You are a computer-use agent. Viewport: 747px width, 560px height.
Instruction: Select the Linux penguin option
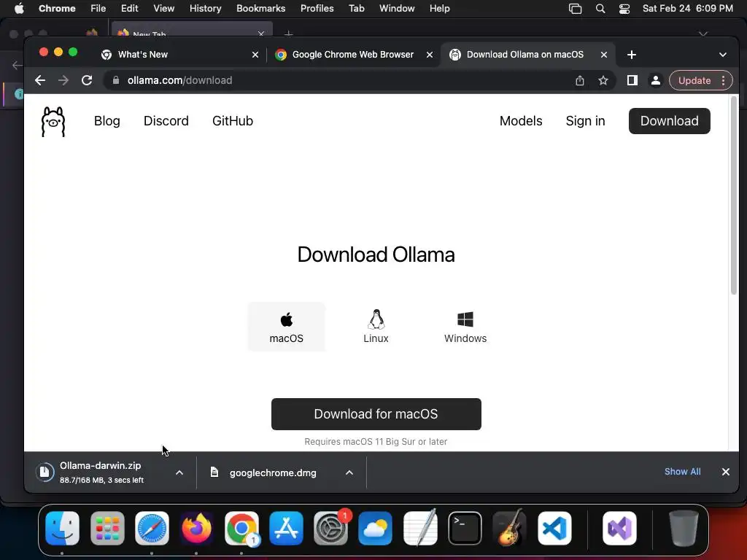376,327
